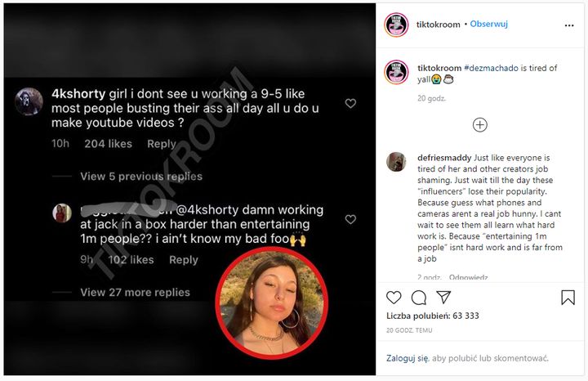The height and width of the screenshot is (381, 588).
Task: Like the post with the heart icon
Action: [394, 298]
